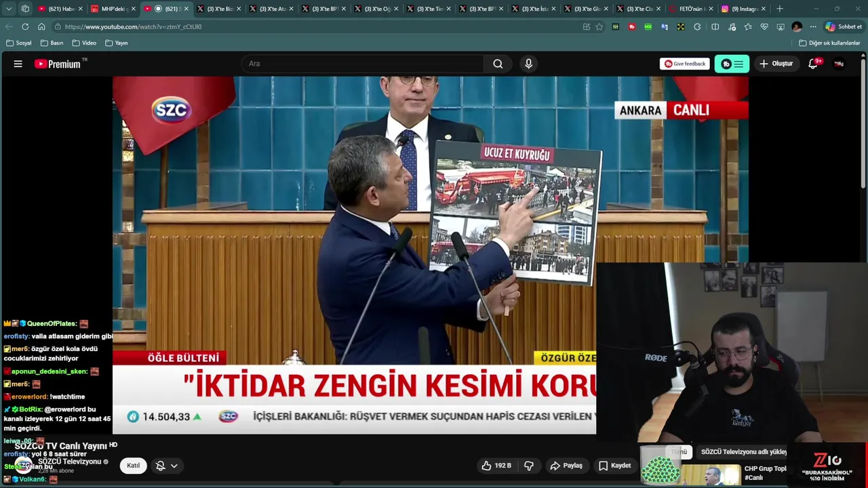868x488 pixels.
Task: Click the SÖZCÜ TV Canlı Yayını title
Action: coord(61,446)
